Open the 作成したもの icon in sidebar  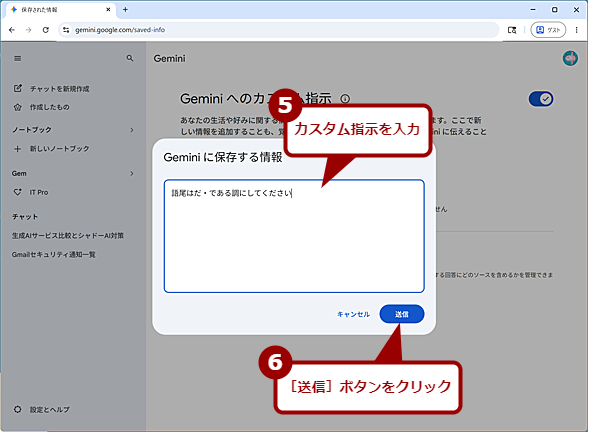pos(18,107)
